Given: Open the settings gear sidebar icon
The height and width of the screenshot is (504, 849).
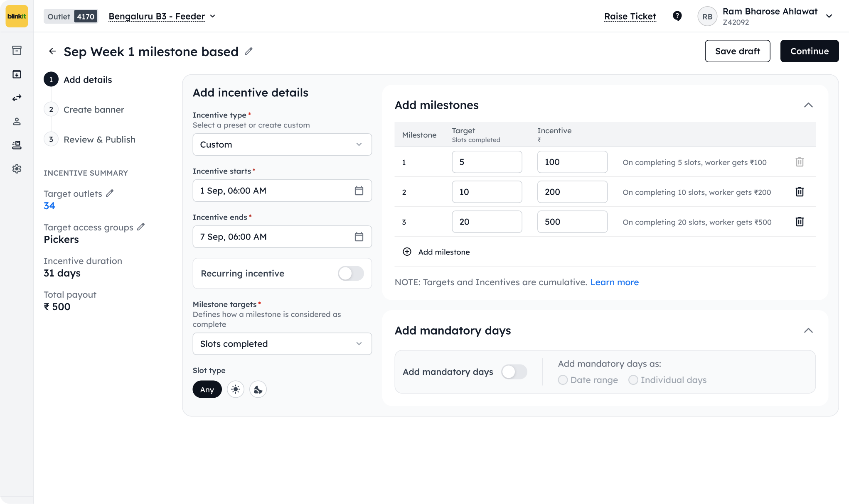Looking at the screenshot, I should [17, 169].
